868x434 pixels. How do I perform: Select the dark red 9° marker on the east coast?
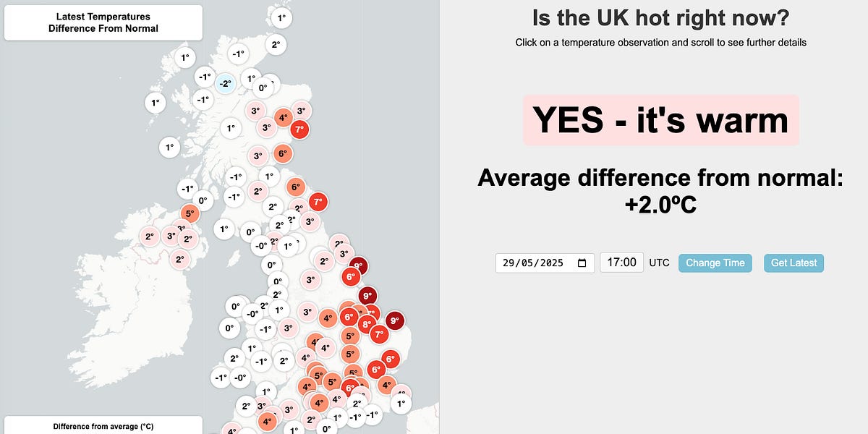point(393,319)
